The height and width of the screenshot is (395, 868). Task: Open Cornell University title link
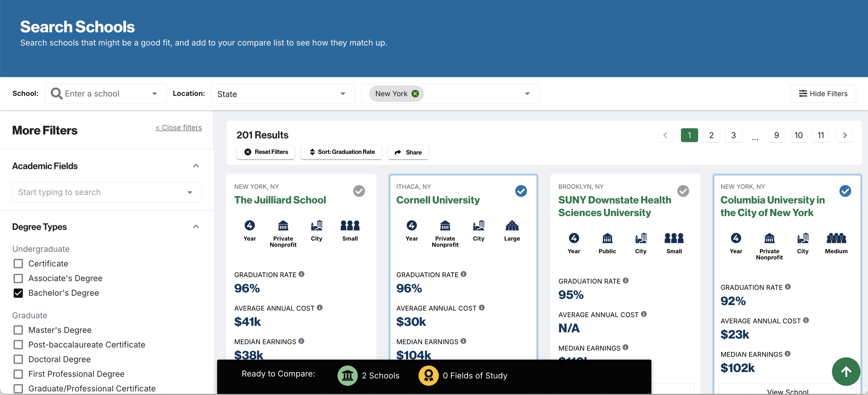(x=438, y=200)
